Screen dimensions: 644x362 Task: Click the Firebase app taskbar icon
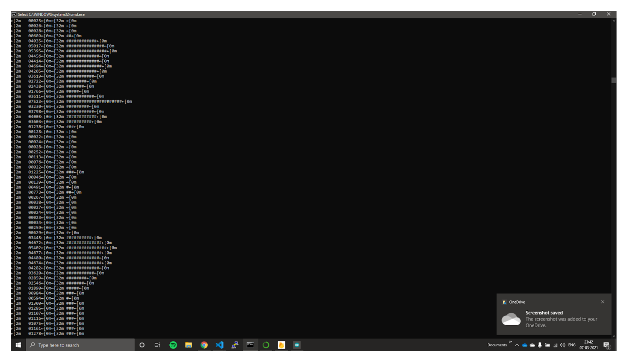click(281, 345)
